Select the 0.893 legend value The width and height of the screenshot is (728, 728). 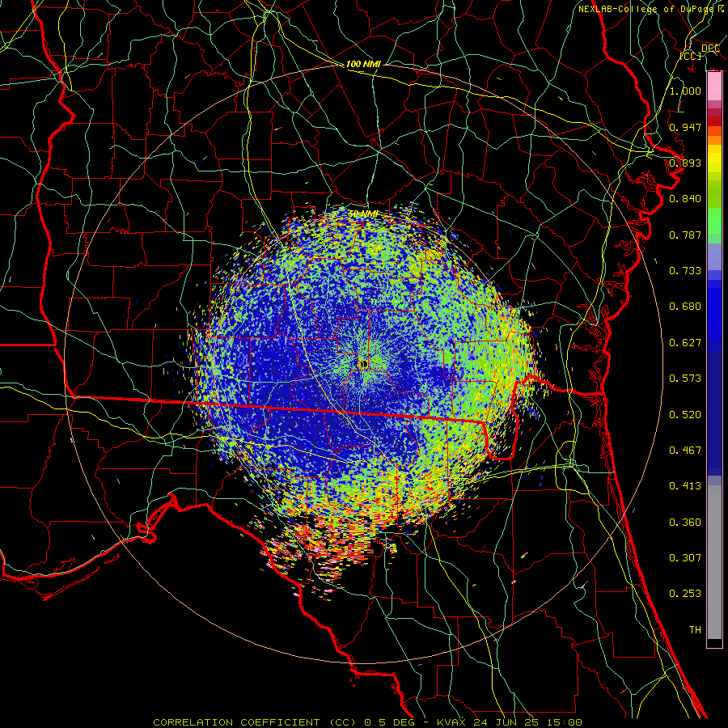click(x=685, y=163)
